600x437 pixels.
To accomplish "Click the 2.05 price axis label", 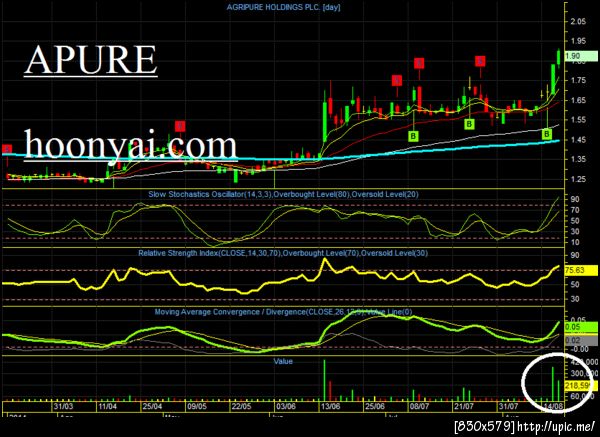I will [x=578, y=21].
